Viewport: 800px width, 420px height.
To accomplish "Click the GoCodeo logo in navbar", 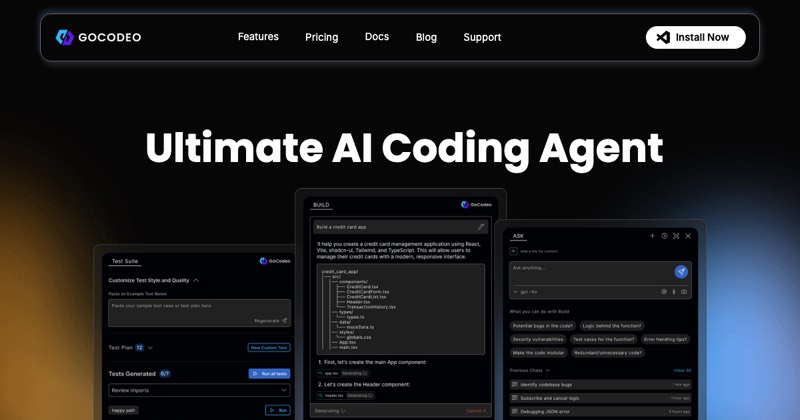I will (x=98, y=37).
